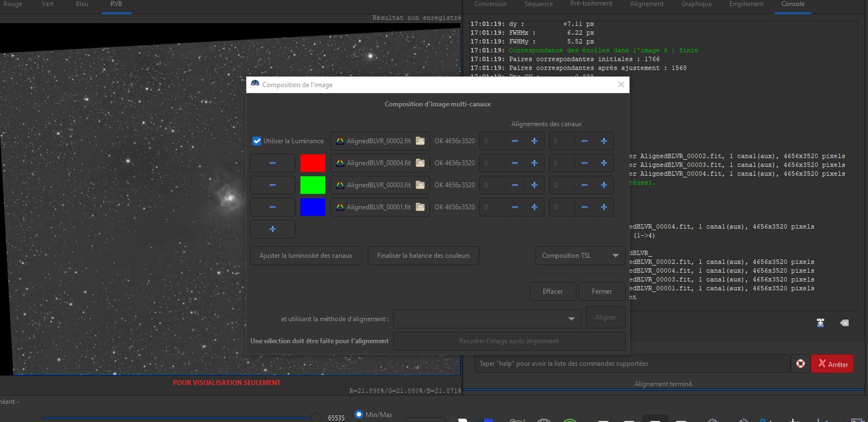868x422 pixels.
Task: Decrease Y alignment for the blue layer
Action: 584,207
